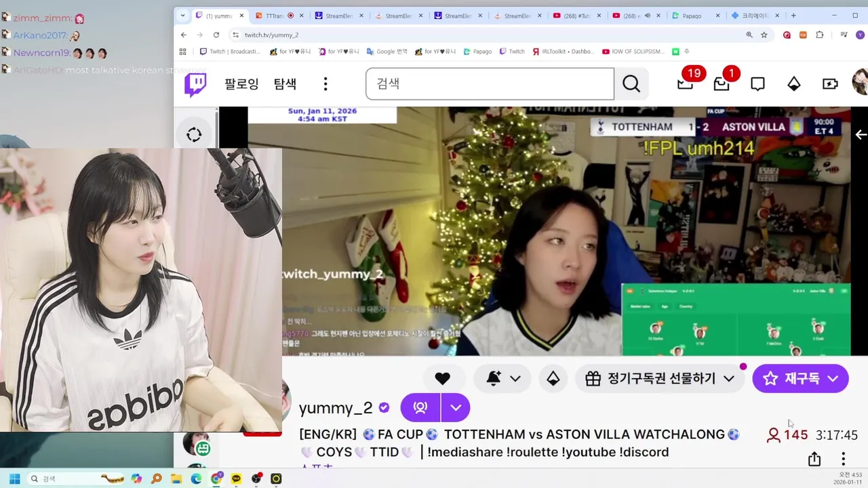Open the Chrome apps grid in bookmarks bar
The width and height of the screenshot is (868, 488).
coord(182,52)
